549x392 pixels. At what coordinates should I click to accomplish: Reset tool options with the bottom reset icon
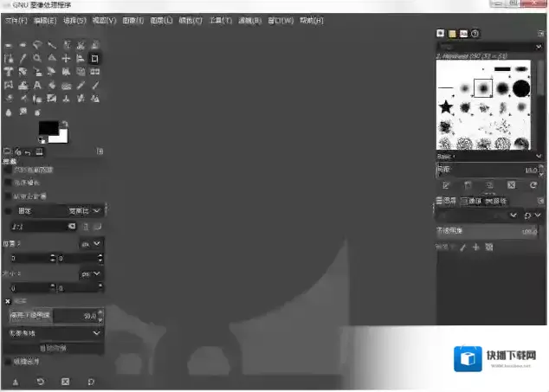point(90,381)
